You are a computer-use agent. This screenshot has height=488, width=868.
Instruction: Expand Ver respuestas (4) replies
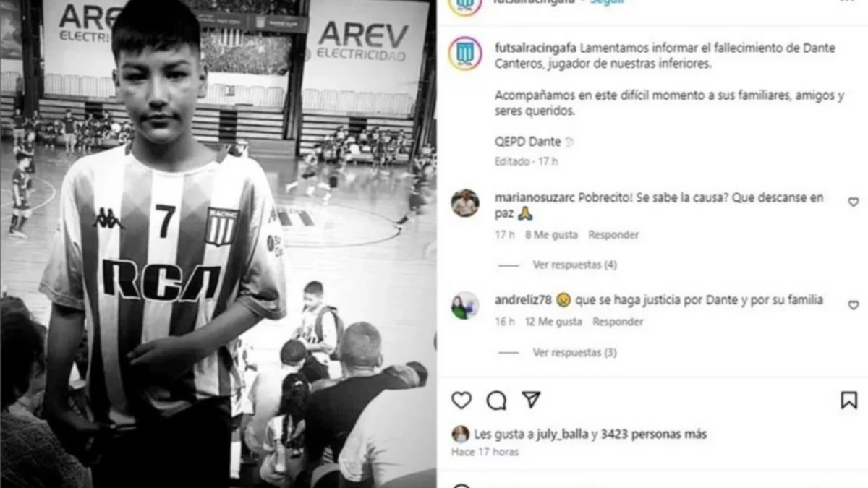(575, 265)
